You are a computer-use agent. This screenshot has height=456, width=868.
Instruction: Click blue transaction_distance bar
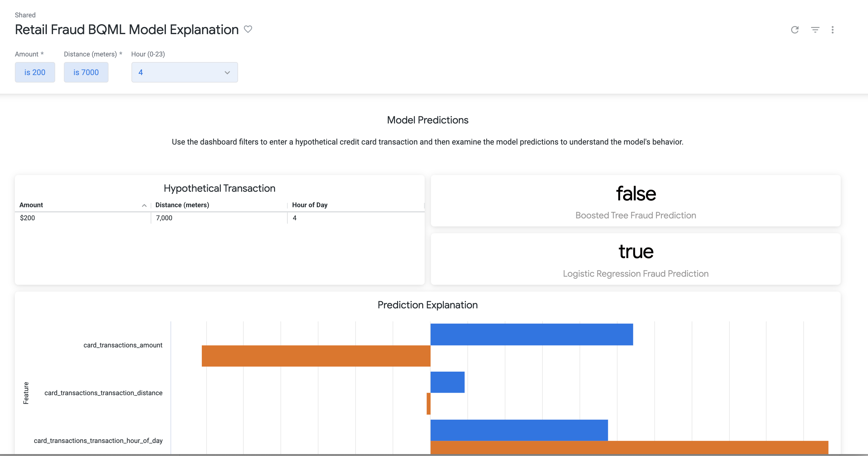click(x=447, y=382)
